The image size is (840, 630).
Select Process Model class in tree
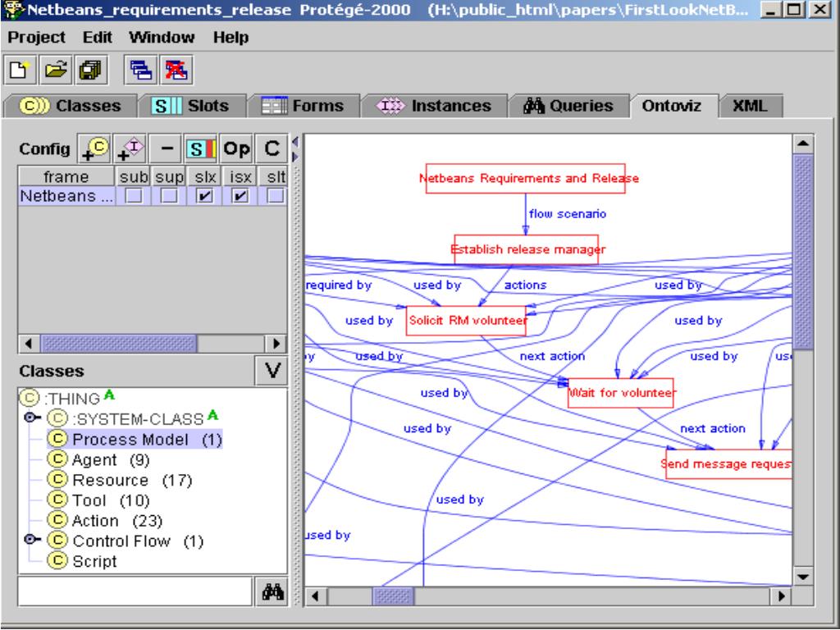tap(135, 440)
